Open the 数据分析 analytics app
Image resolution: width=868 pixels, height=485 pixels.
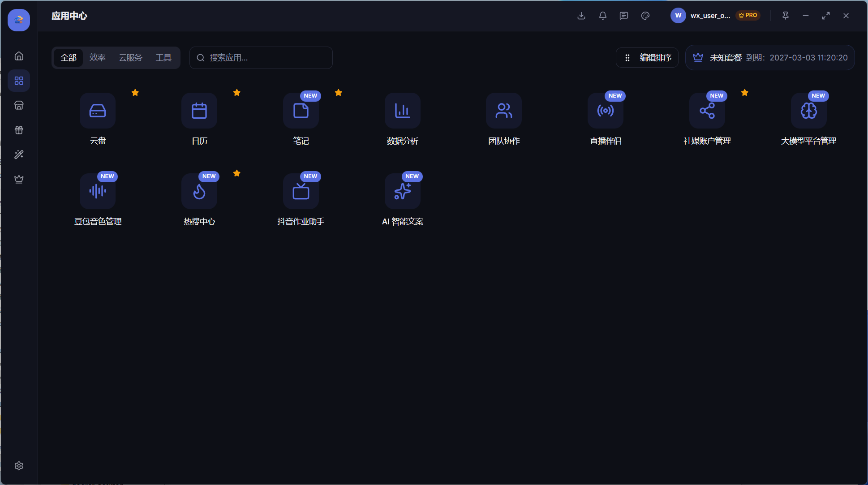coord(402,111)
